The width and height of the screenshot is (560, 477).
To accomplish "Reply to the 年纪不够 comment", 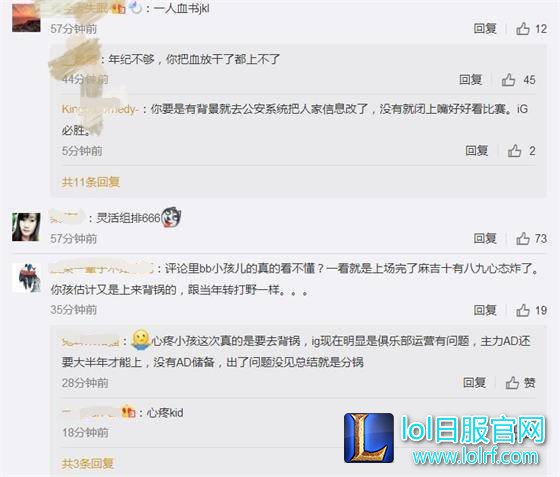I will pyautogui.click(x=471, y=80).
